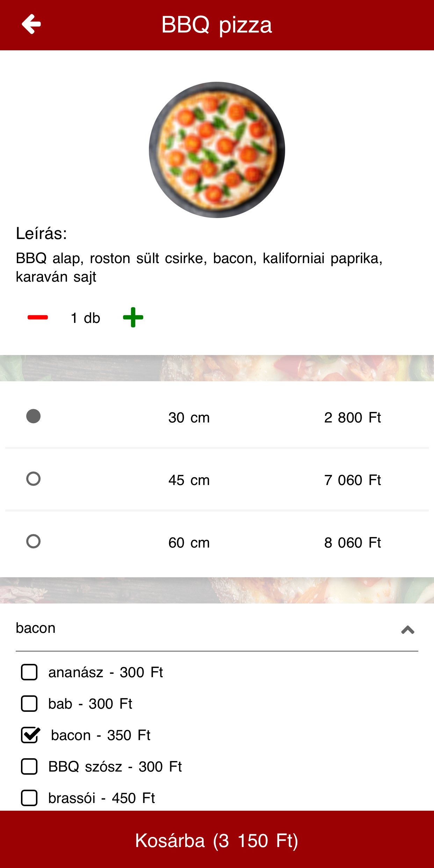Image resolution: width=434 pixels, height=868 pixels.
Task: Enable the bab topping checkbox
Action: click(29, 703)
